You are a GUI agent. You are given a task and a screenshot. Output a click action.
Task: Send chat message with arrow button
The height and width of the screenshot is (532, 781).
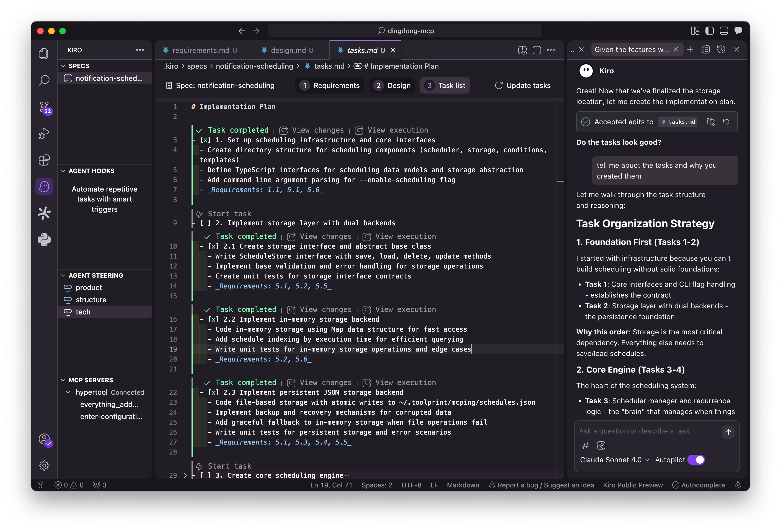click(x=728, y=432)
